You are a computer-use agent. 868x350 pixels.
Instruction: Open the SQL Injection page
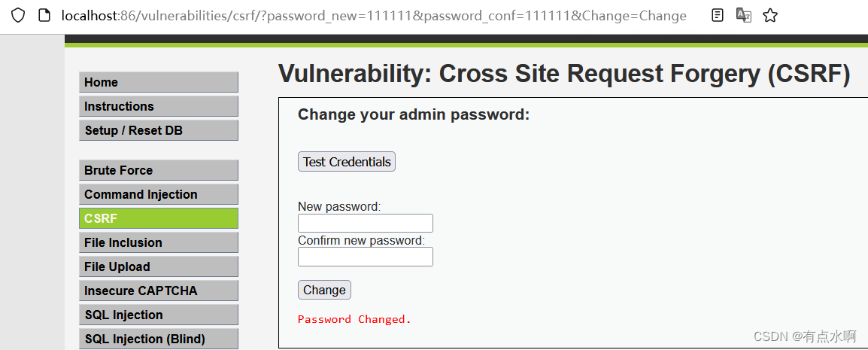click(x=158, y=315)
